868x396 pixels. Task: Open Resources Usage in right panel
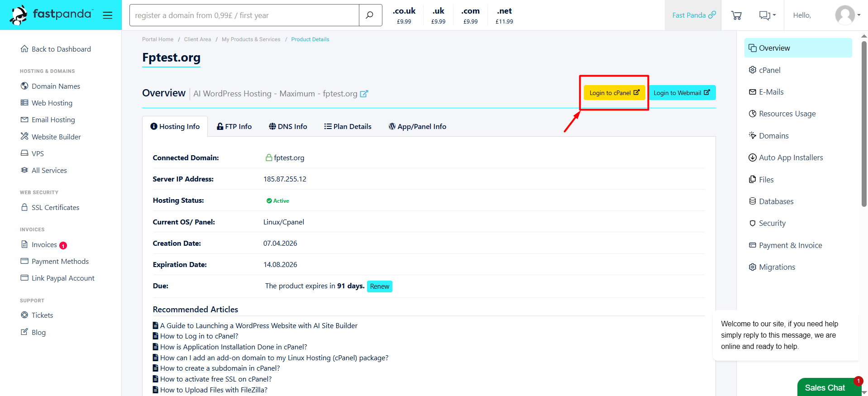click(x=782, y=114)
